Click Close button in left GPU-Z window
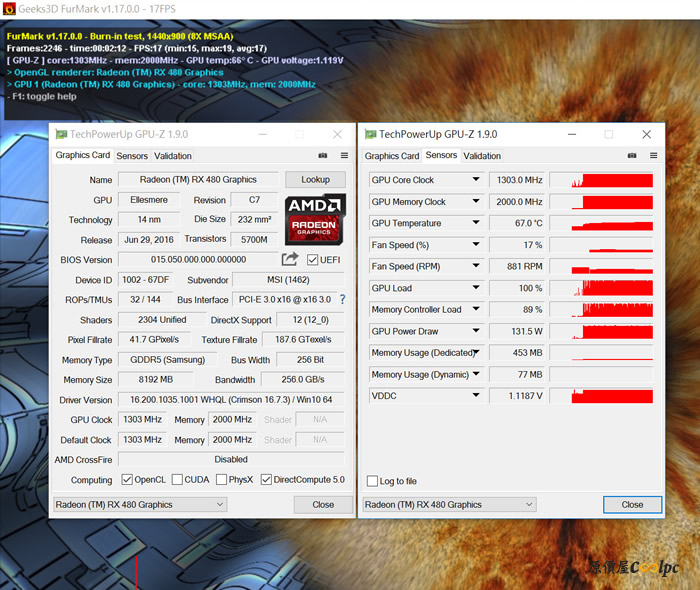This screenshot has height=590, width=700. click(323, 504)
